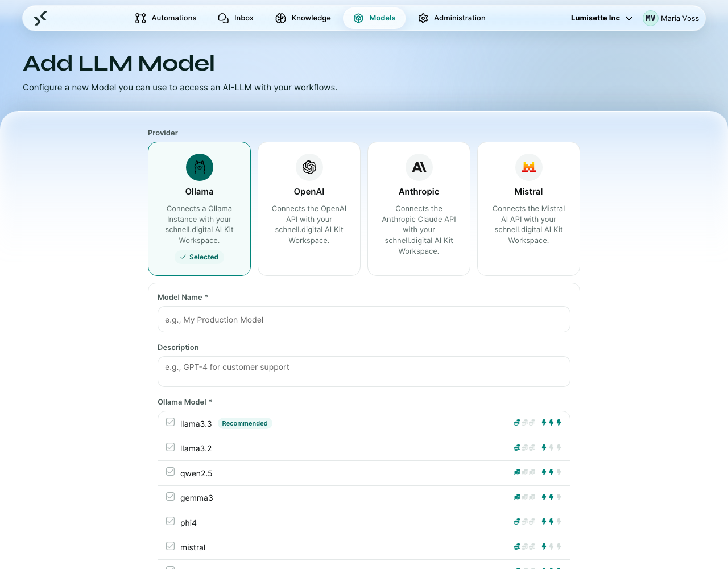Click the Ollama llama logo icon

coord(200,167)
